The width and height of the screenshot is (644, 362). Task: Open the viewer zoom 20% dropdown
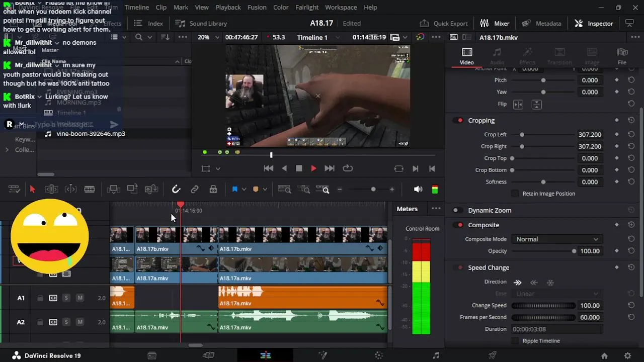[x=209, y=38]
